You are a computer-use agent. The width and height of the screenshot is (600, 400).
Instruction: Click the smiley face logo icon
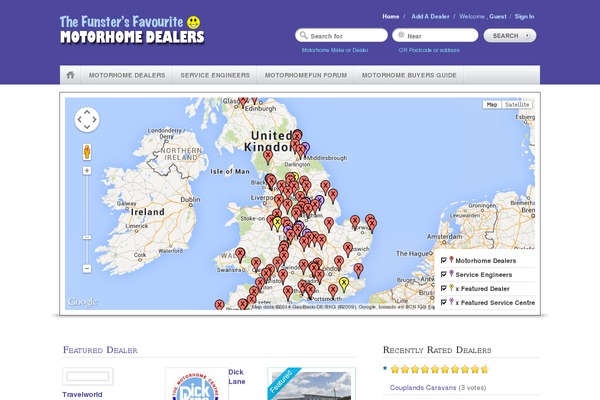coord(194,22)
